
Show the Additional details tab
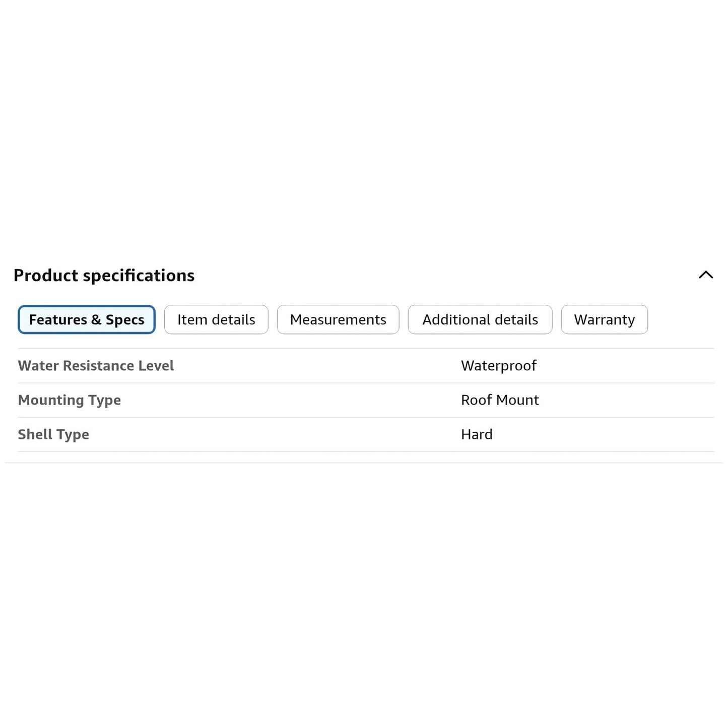pos(480,319)
